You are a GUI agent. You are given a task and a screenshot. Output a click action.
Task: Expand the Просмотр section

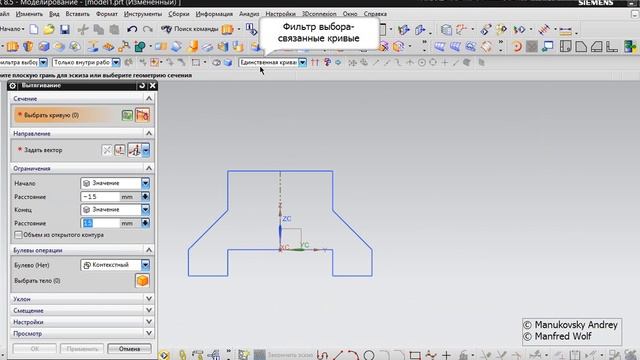[149, 333]
